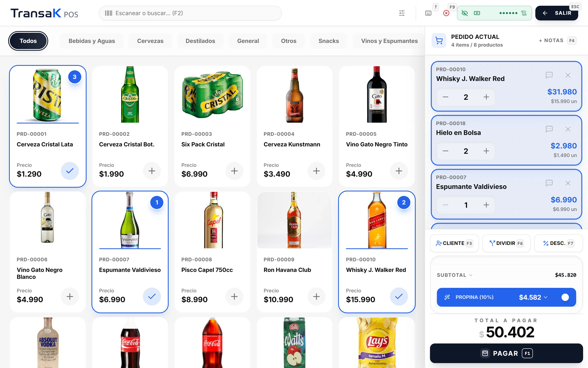Add a comment to Whisky J. Walker Red order line
The image size is (588, 368).
click(x=549, y=75)
